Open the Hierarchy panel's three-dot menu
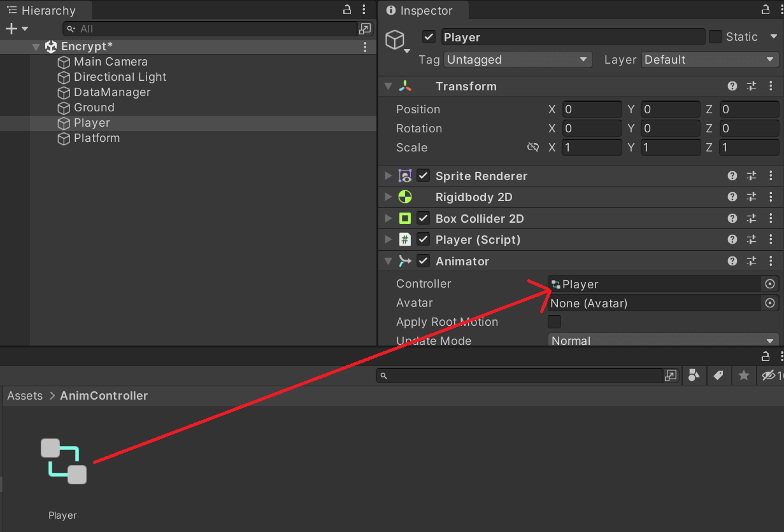This screenshot has height=532, width=784. pos(364,10)
